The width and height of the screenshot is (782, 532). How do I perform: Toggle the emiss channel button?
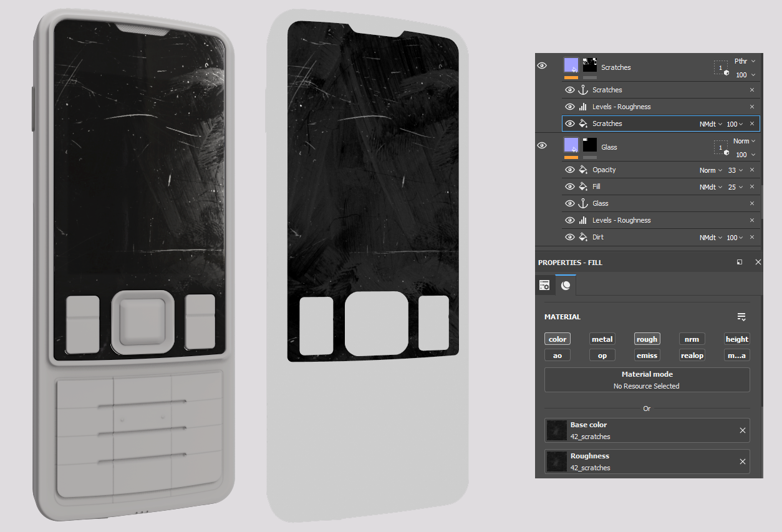pyautogui.click(x=647, y=355)
